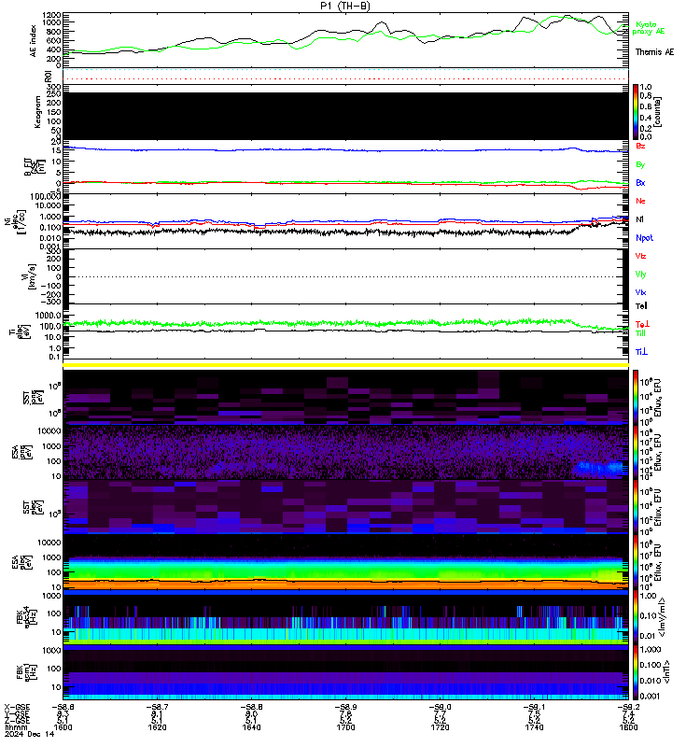Click the Vi velocity plot panel

(x=345, y=276)
